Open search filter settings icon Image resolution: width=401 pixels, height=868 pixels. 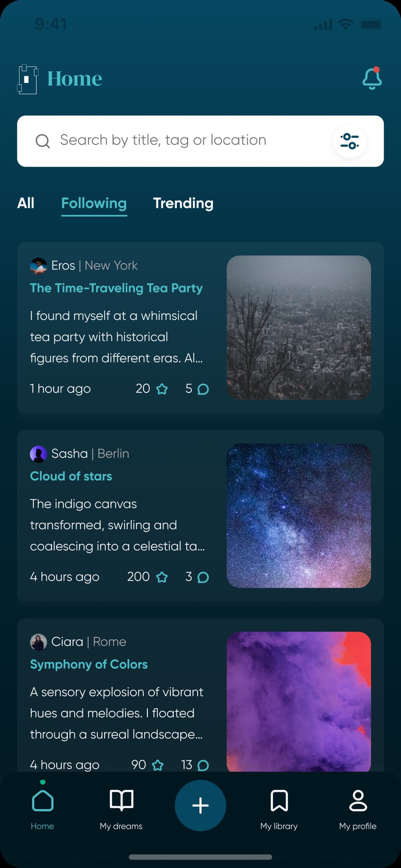[349, 141]
